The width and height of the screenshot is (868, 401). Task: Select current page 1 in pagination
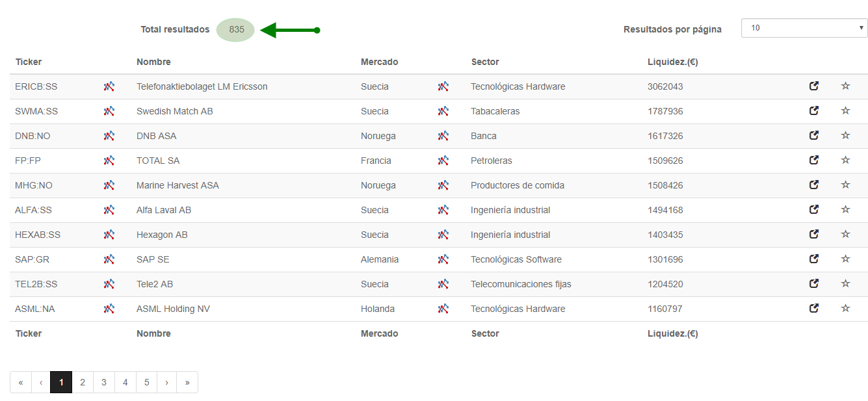61,382
